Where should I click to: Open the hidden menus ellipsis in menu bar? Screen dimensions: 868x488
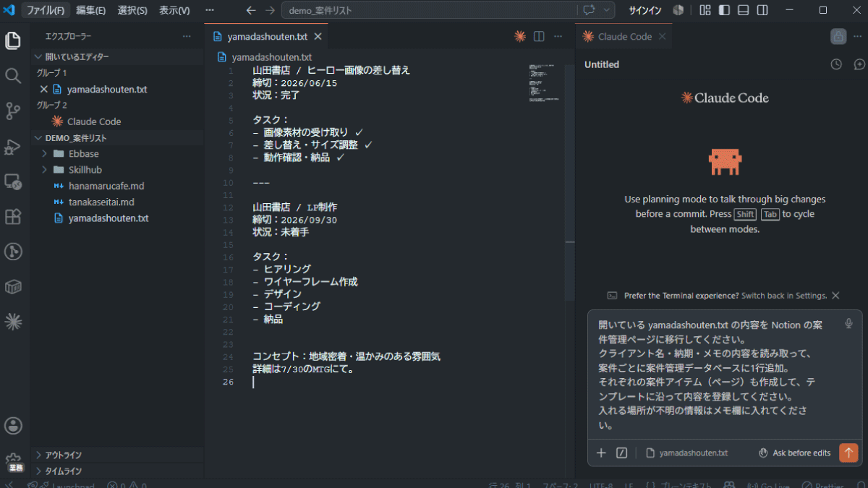[x=210, y=10]
